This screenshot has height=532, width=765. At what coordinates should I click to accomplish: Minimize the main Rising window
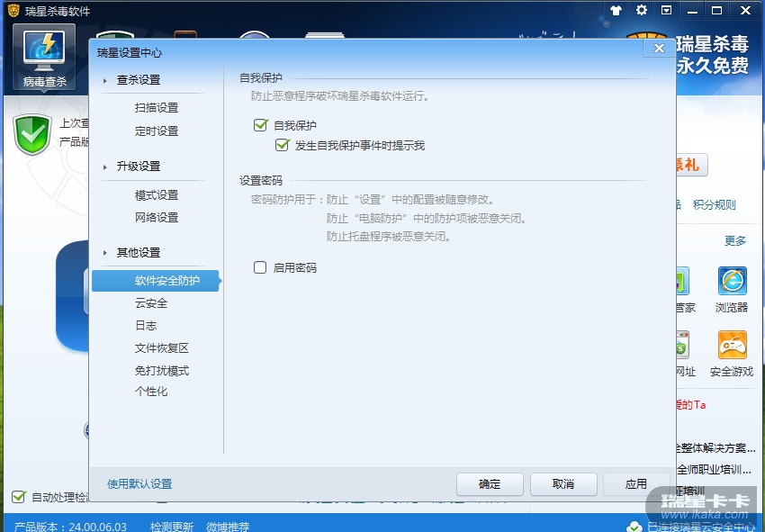point(692,10)
